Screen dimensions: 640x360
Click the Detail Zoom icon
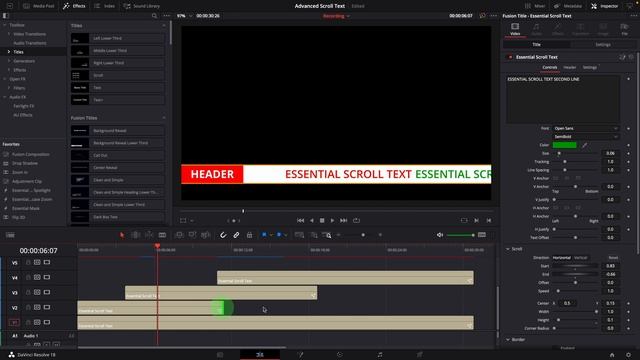pos(314,235)
